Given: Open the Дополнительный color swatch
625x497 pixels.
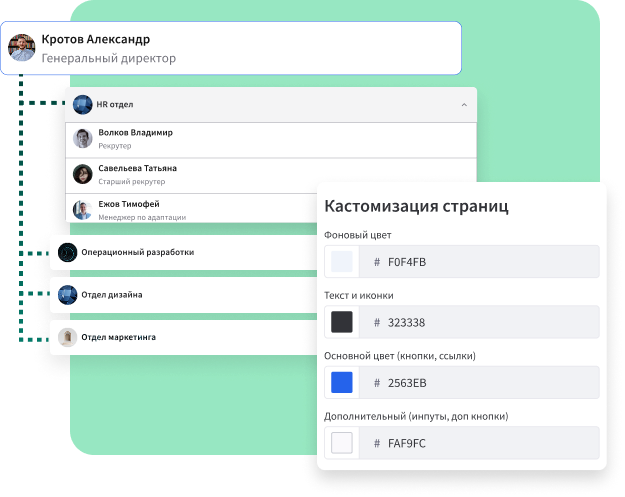Looking at the screenshot, I should coord(342,443).
